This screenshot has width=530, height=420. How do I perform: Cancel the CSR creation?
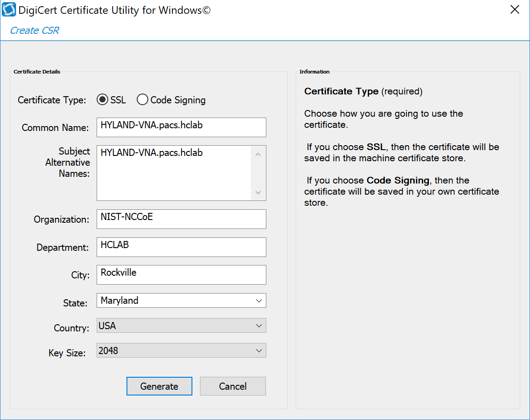coord(232,386)
